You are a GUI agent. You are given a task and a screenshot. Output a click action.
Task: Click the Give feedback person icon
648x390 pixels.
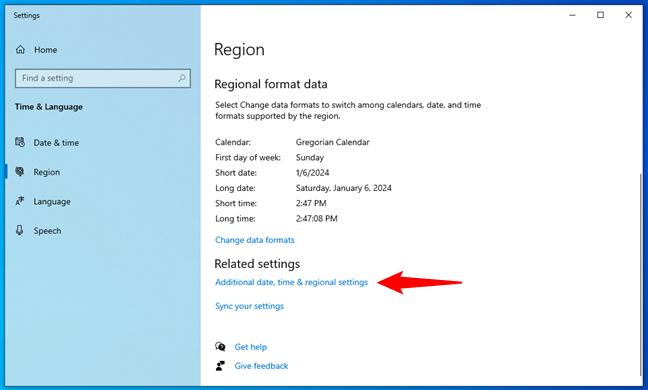pos(220,366)
